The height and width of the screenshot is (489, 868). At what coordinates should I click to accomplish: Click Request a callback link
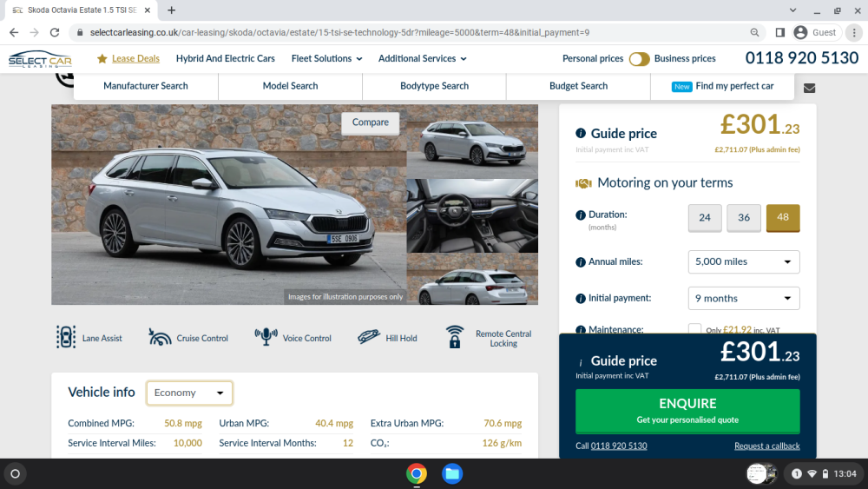766,446
